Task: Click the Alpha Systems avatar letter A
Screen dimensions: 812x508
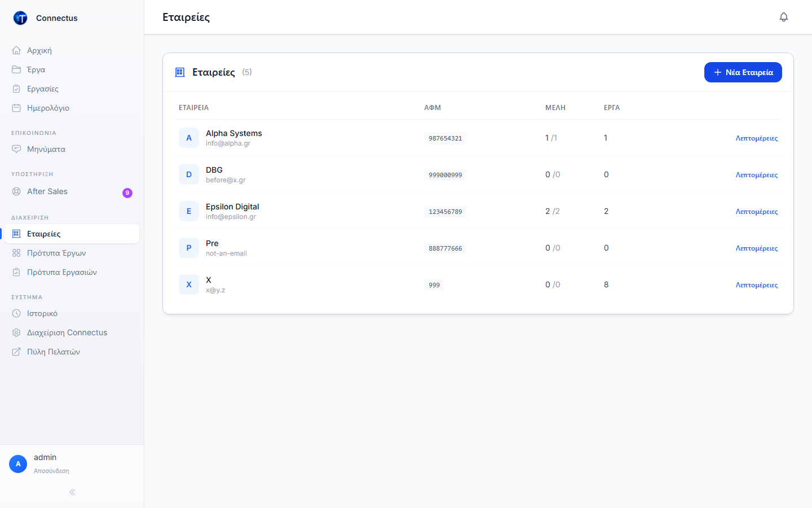Action: (189, 138)
